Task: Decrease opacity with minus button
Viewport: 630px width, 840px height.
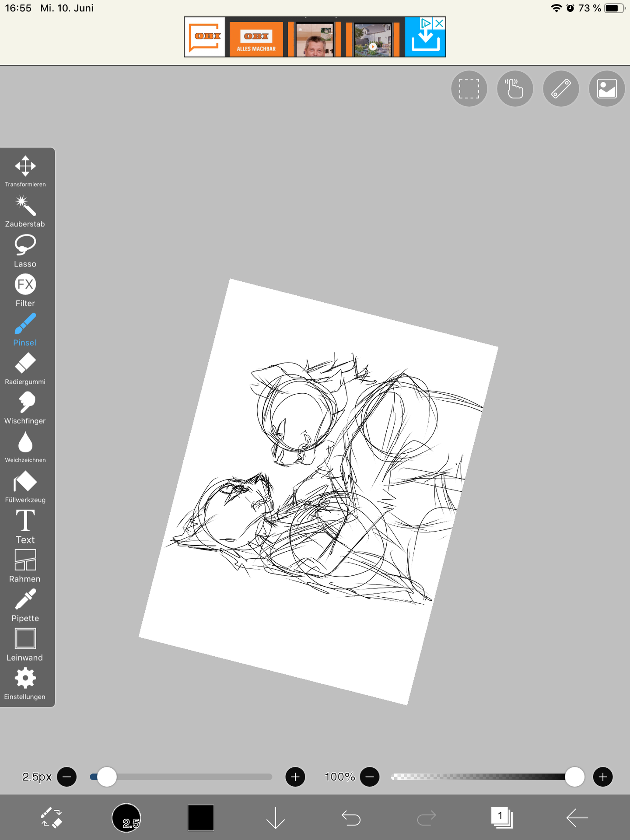Action: [370, 777]
